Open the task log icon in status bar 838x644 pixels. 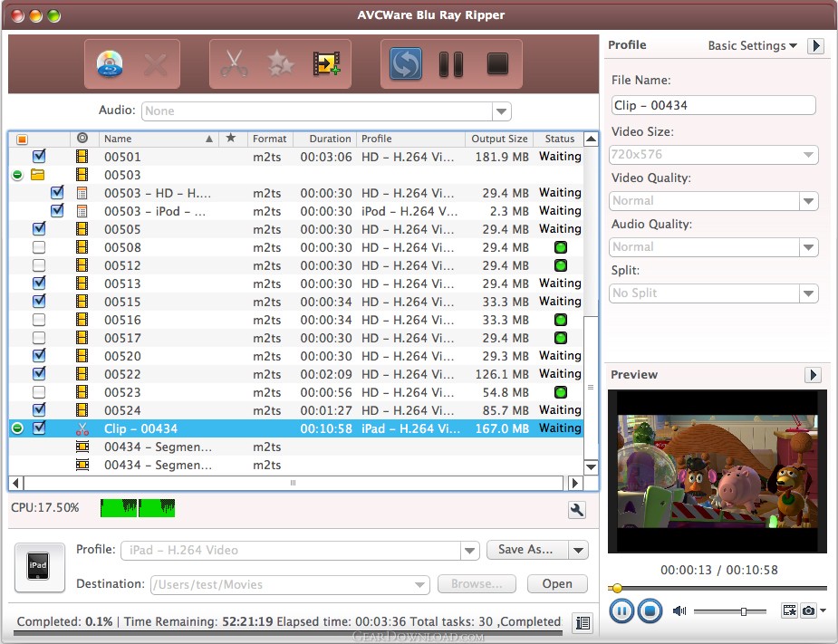[583, 622]
